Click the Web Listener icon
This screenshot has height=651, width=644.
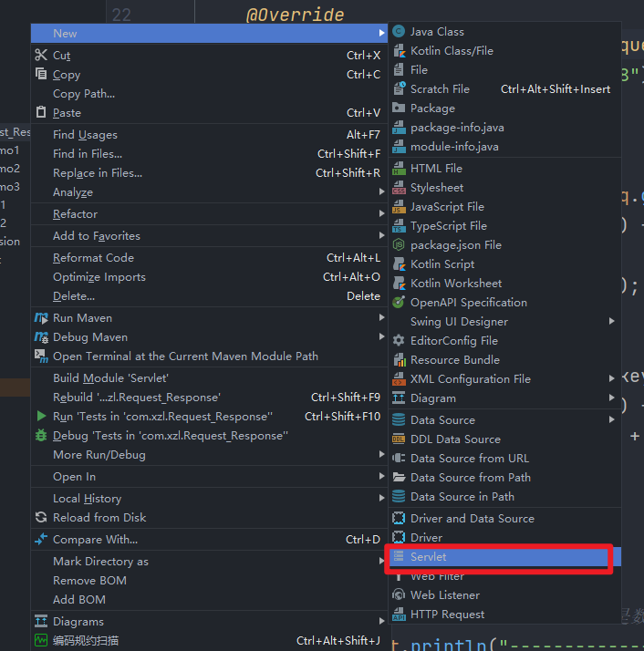click(399, 595)
